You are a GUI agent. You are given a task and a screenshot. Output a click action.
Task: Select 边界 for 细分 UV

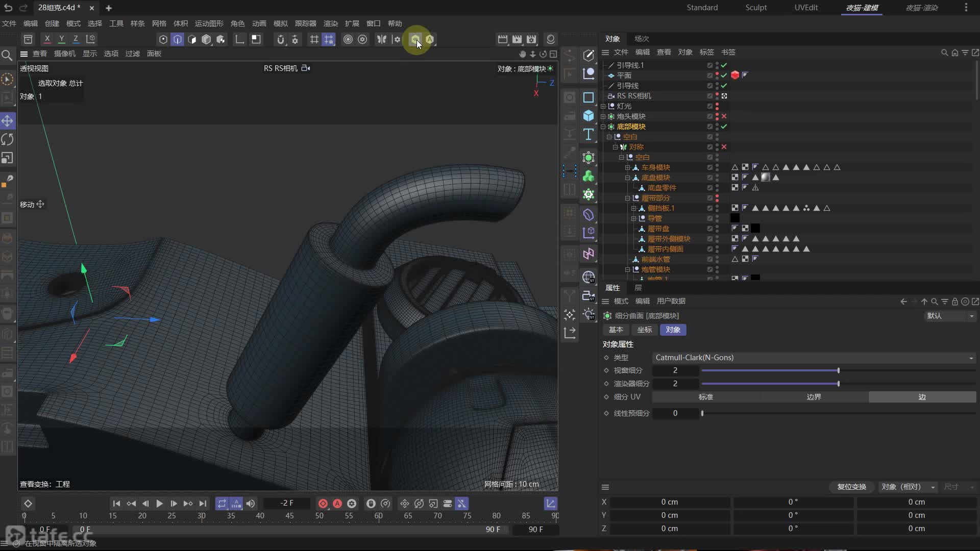814,397
